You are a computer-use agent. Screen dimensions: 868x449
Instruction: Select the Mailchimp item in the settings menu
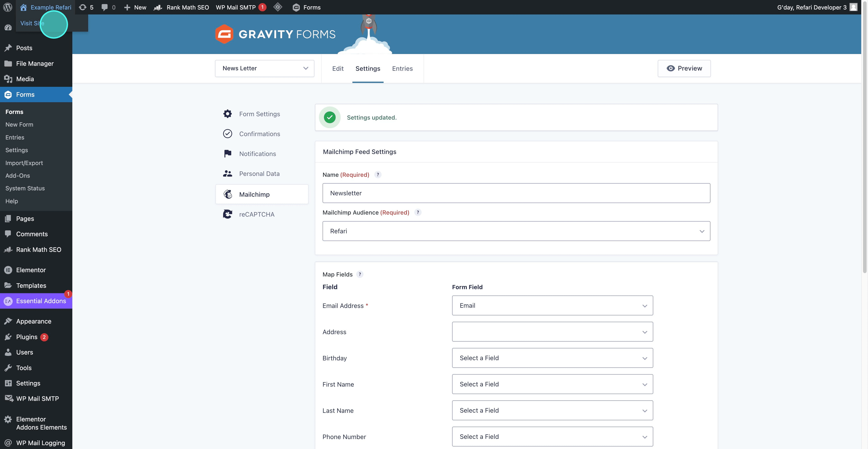coord(262,194)
